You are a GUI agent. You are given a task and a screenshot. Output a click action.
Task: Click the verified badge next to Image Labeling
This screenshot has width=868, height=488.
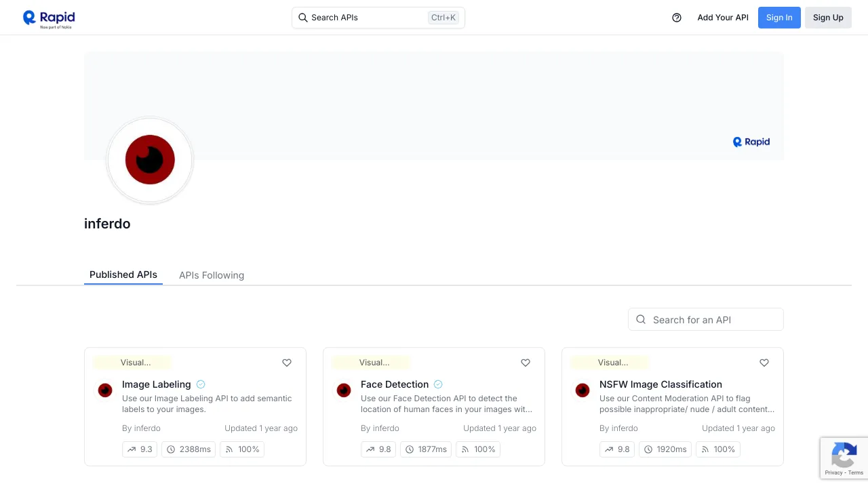(x=201, y=384)
